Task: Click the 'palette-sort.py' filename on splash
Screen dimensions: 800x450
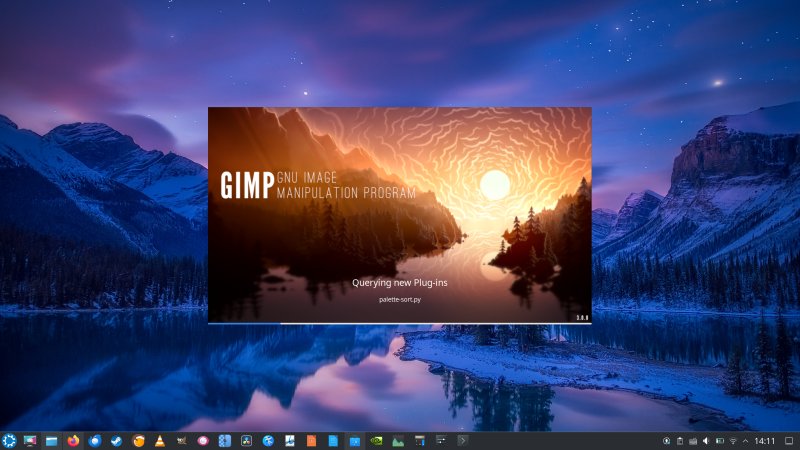Action: click(400, 299)
